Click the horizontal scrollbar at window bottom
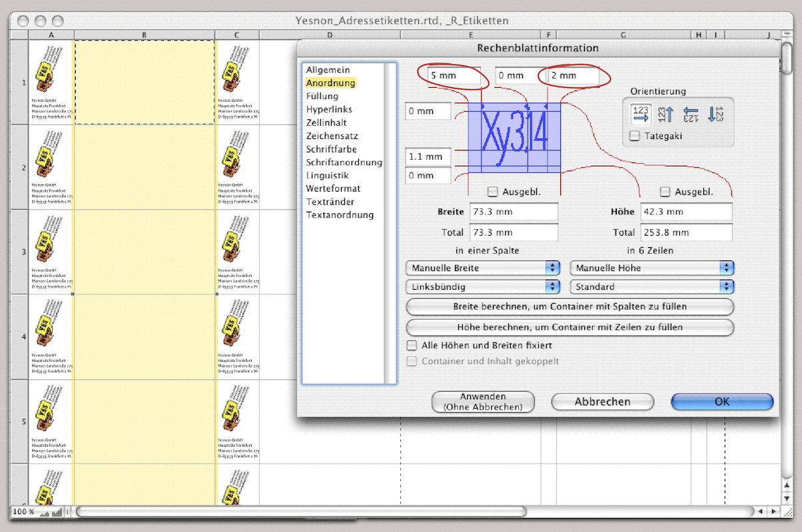 pyautogui.click(x=301, y=511)
